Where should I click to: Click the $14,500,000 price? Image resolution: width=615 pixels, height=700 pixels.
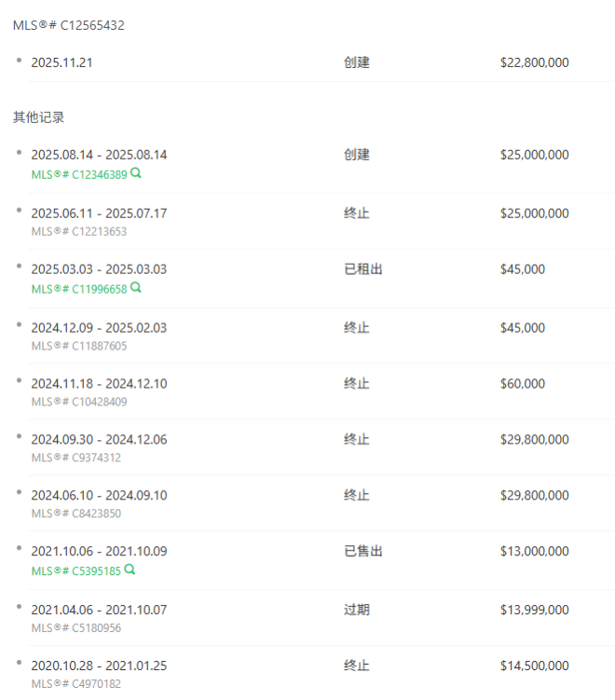tap(534, 666)
